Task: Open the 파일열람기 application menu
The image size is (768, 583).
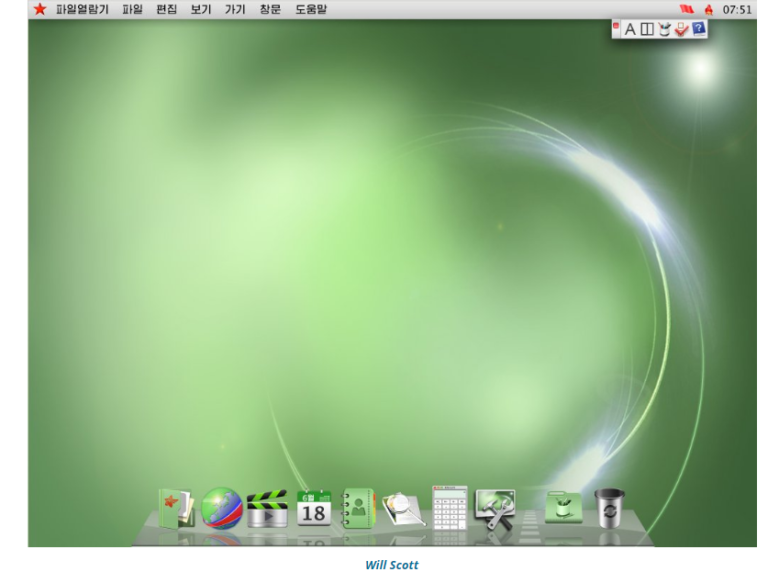Action: (x=82, y=9)
